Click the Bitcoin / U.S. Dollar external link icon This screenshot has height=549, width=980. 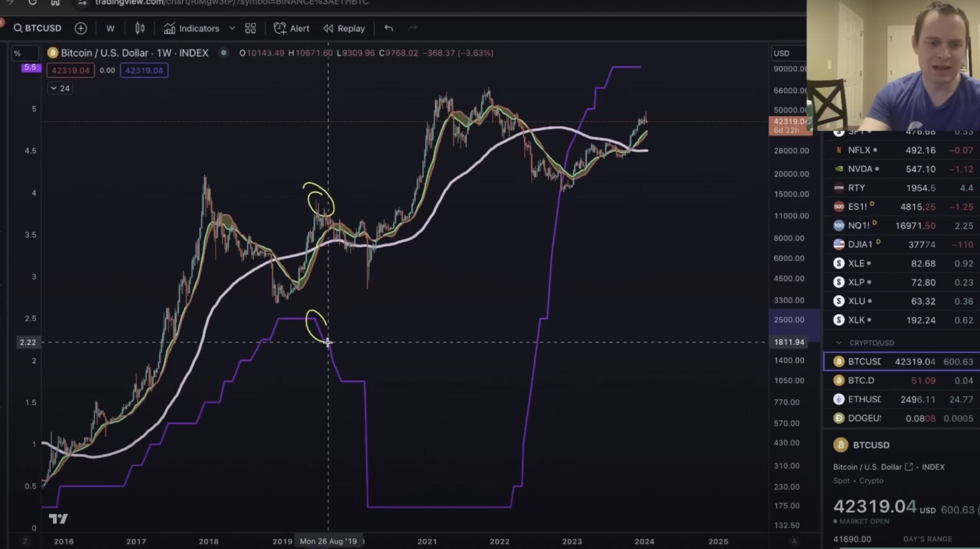click(x=909, y=467)
